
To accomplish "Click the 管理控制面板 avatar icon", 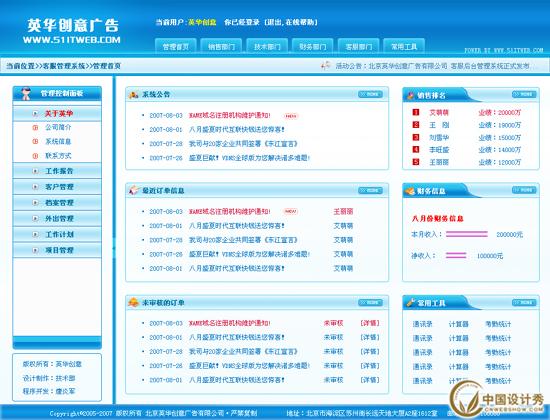I will pyautogui.click(x=26, y=94).
